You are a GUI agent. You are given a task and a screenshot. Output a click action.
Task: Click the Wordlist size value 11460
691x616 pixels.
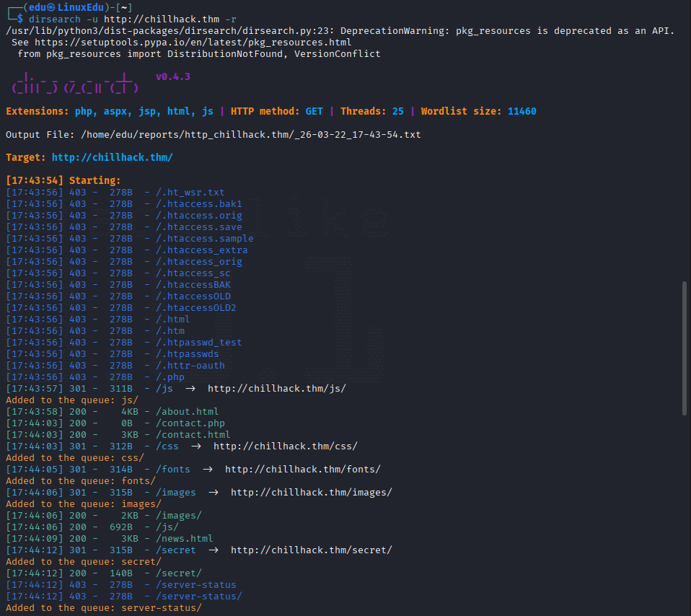coord(521,111)
